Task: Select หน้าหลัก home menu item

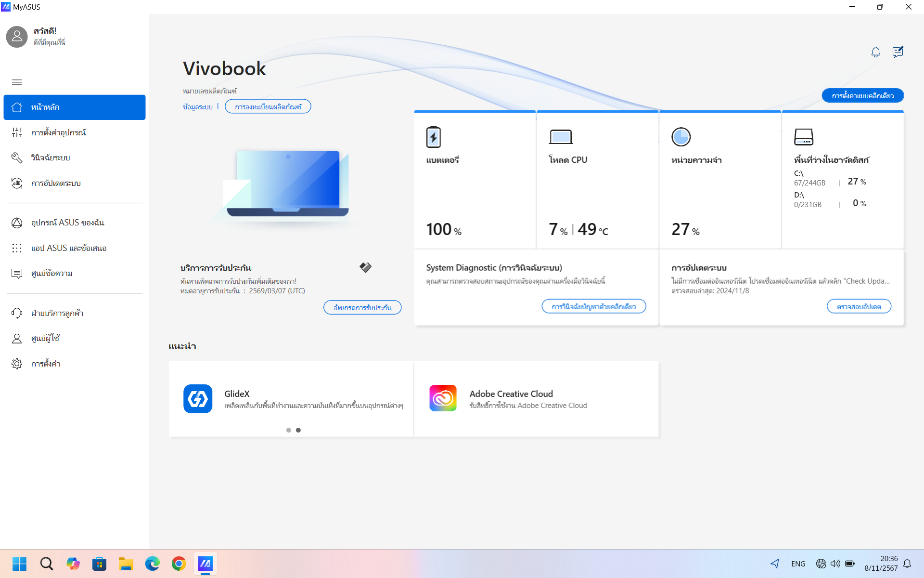Action: click(x=75, y=107)
